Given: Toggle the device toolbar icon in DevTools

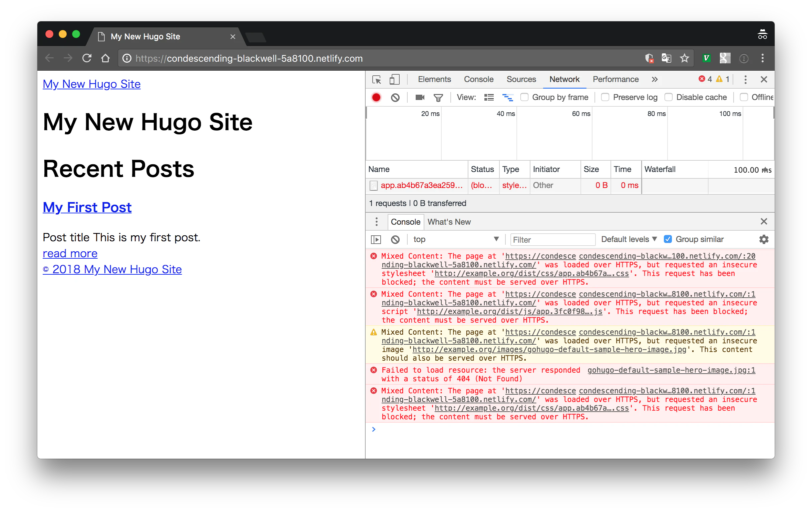Looking at the screenshot, I should click(394, 79).
